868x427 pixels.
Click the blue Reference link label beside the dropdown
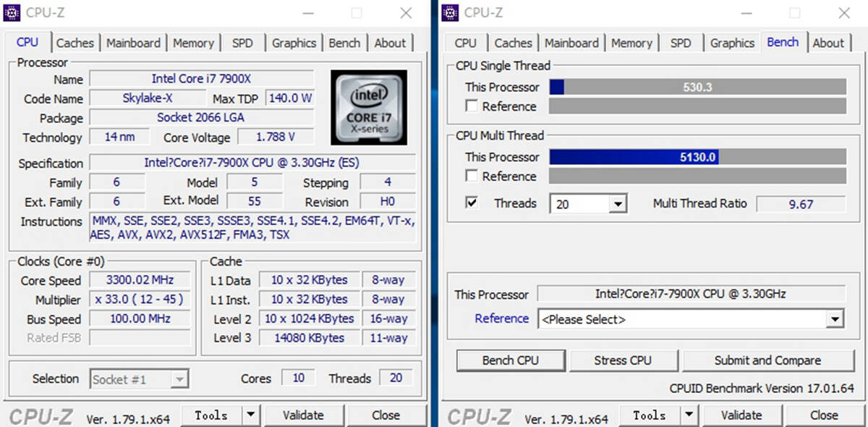501,318
